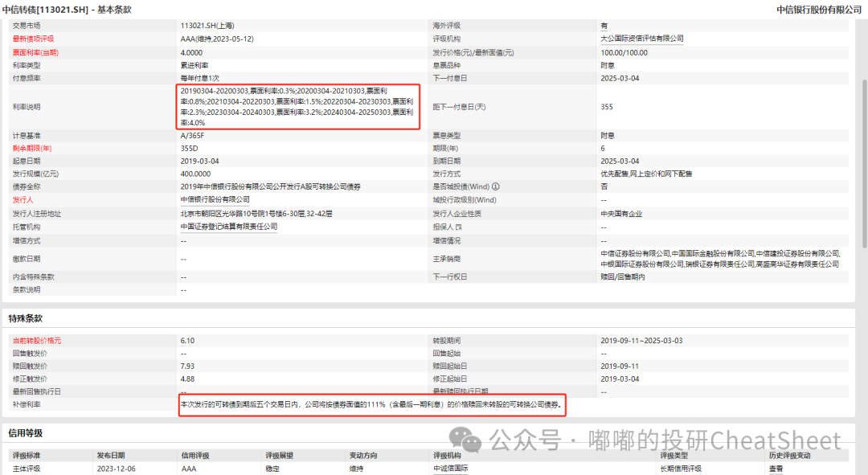Click column header 评级标准

[27, 456]
